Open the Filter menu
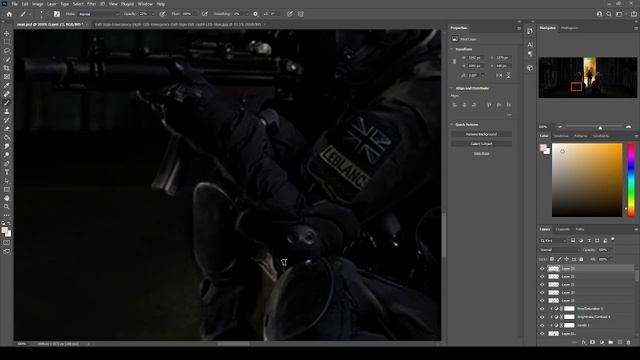This screenshot has height=360, width=640. 91,4
